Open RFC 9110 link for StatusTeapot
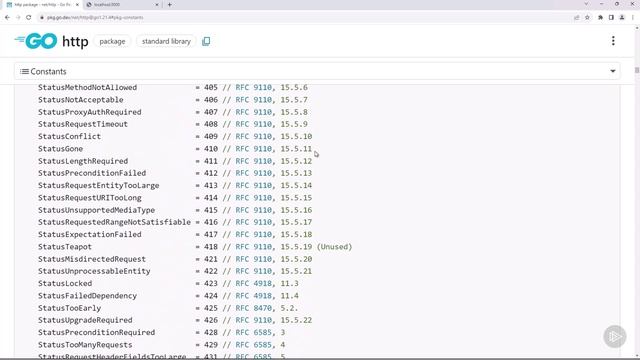 (x=253, y=247)
